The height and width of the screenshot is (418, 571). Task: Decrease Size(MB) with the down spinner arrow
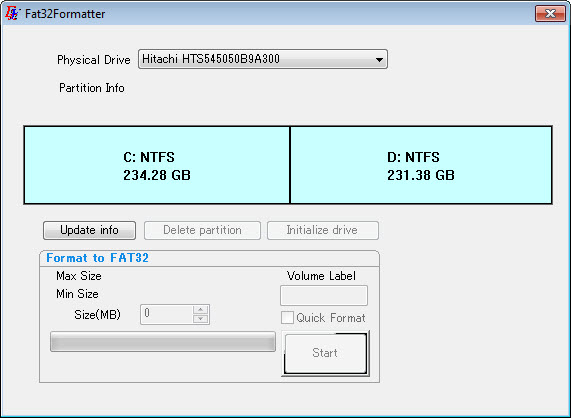[201, 319]
